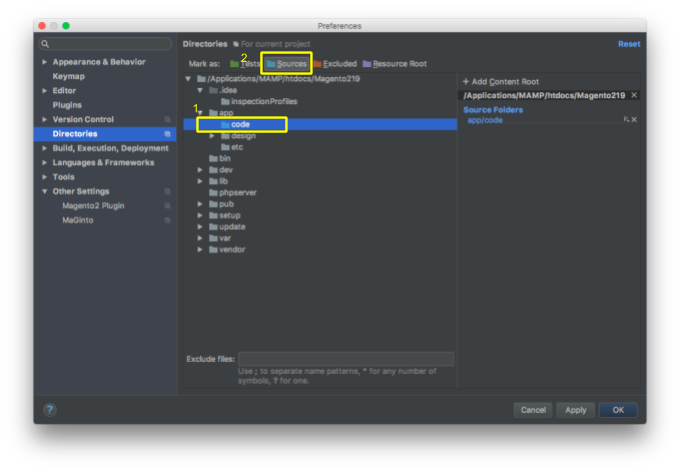The height and width of the screenshot is (472, 680).
Task: Open the help question mark icon
Action: 50,410
